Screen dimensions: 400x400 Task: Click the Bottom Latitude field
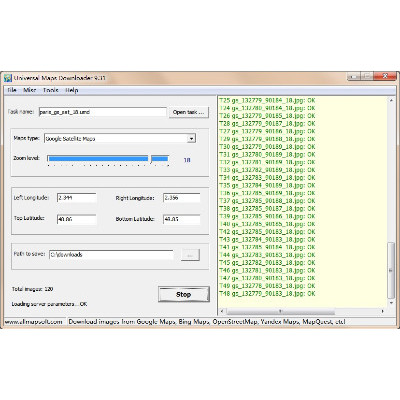coord(182,219)
